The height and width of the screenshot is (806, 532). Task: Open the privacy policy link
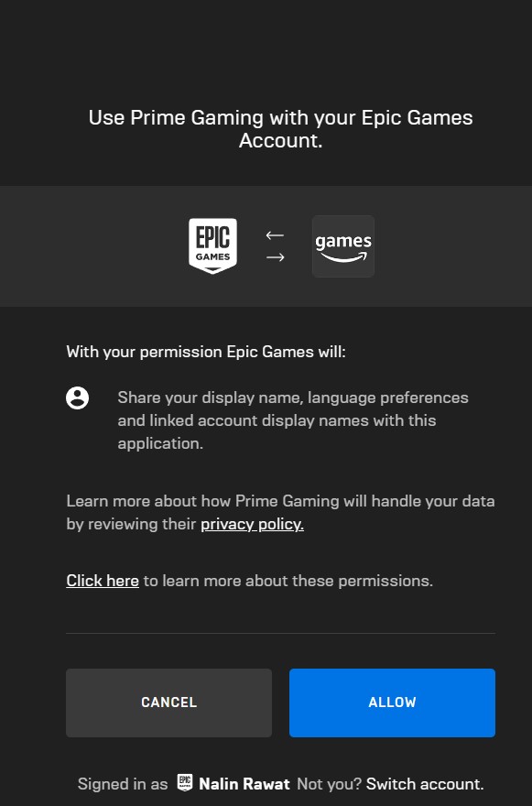(x=251, y=524)
